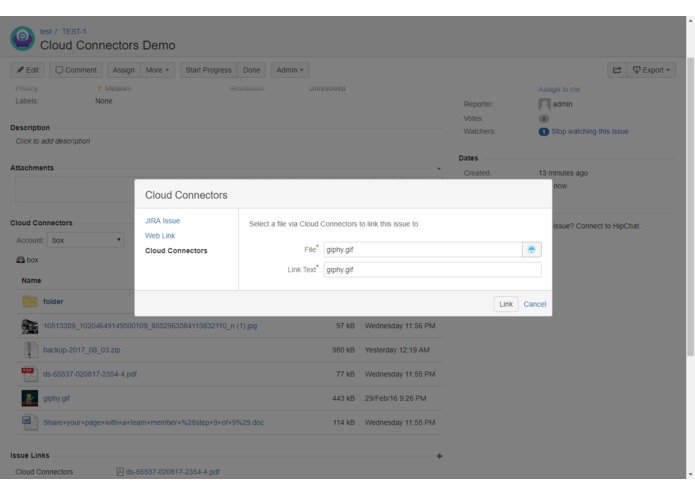695x494 pixels.
Task: Click the '443 kB' size cell
Action: point(344,398)
